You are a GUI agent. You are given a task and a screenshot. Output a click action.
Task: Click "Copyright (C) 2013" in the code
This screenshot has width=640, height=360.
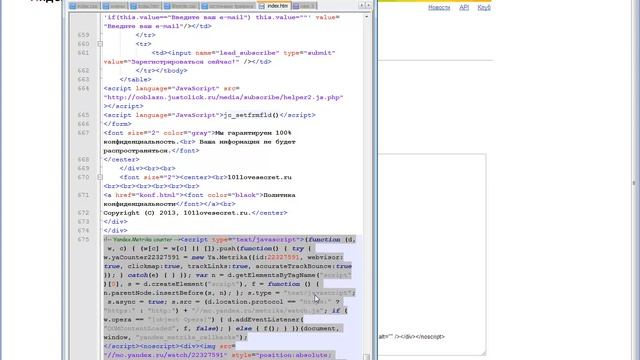coord(140,213)
